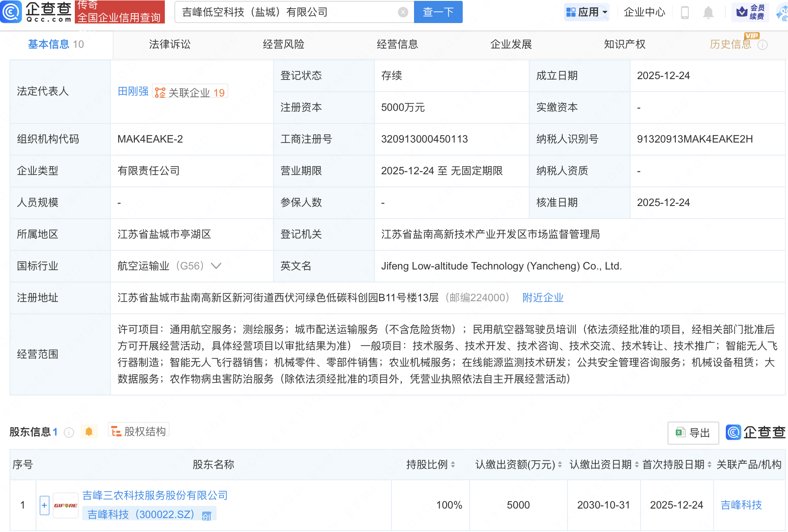Switch to the 法律诉讼 tab

click(x=170, y=44)
